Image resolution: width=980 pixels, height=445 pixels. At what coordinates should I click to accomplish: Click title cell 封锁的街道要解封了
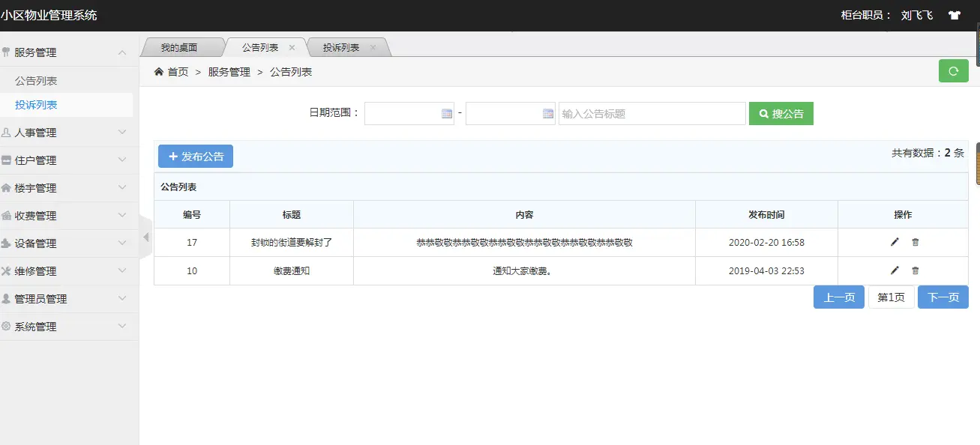point(292,243)
